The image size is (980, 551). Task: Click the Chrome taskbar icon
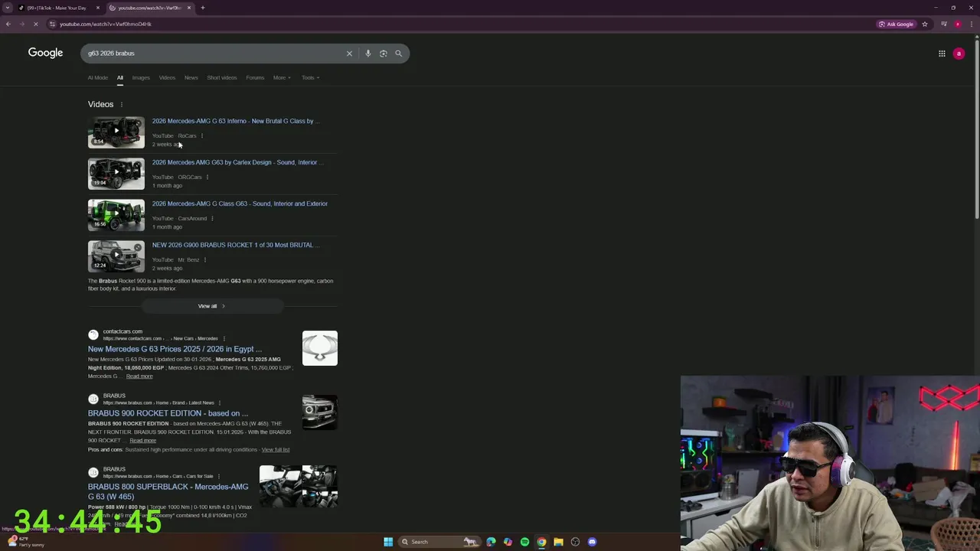click(x=541, y=542)
